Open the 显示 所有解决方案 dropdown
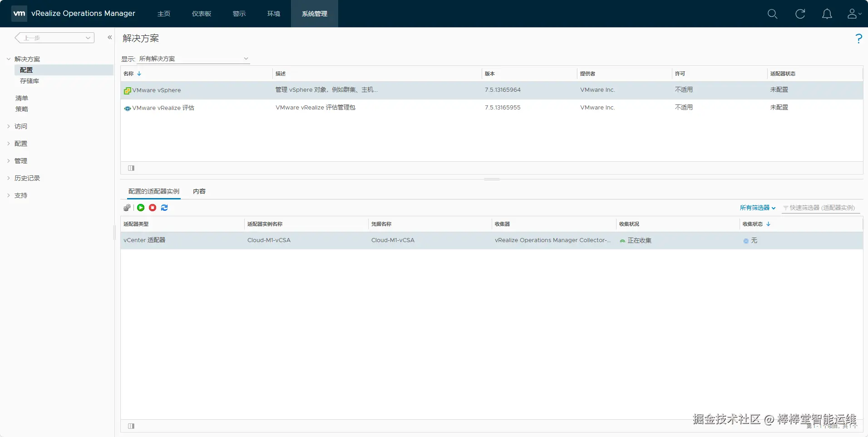The width and height of the screenshot is (868, 437). point(193,59)
